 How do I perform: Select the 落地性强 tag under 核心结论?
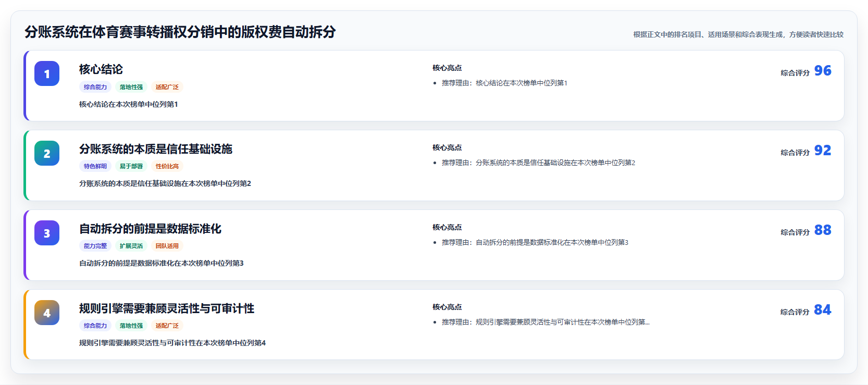coord(131,87)
